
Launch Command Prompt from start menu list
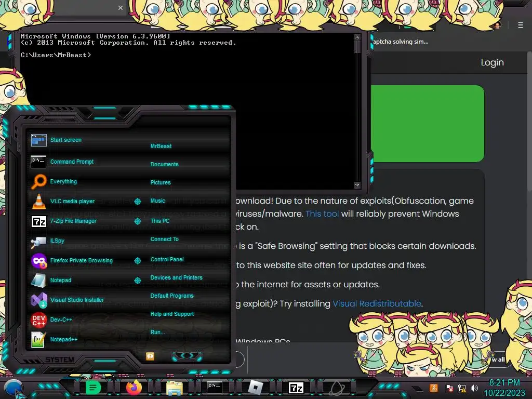[62, 162]
